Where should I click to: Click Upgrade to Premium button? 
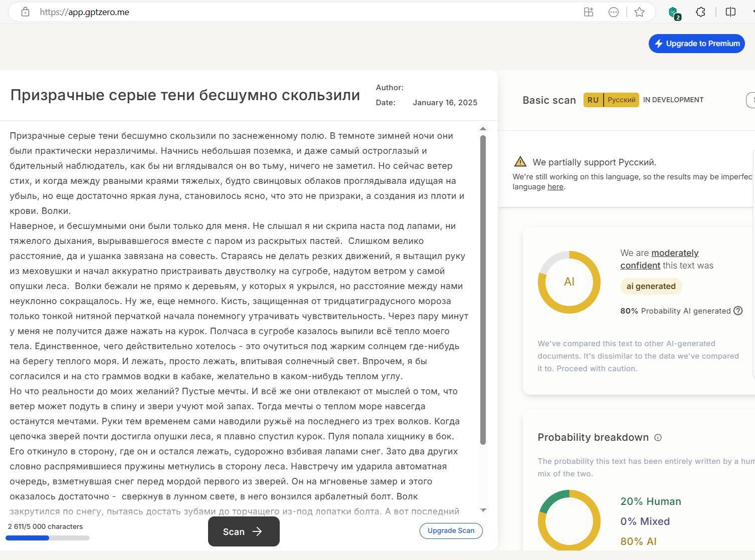[x=696, y=44]
